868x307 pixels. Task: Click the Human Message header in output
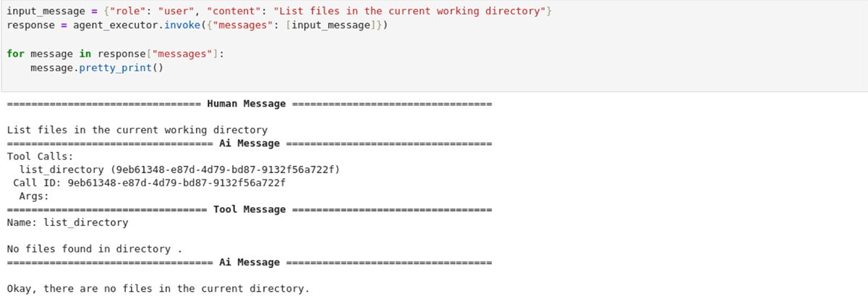click(x=246, y=104)
